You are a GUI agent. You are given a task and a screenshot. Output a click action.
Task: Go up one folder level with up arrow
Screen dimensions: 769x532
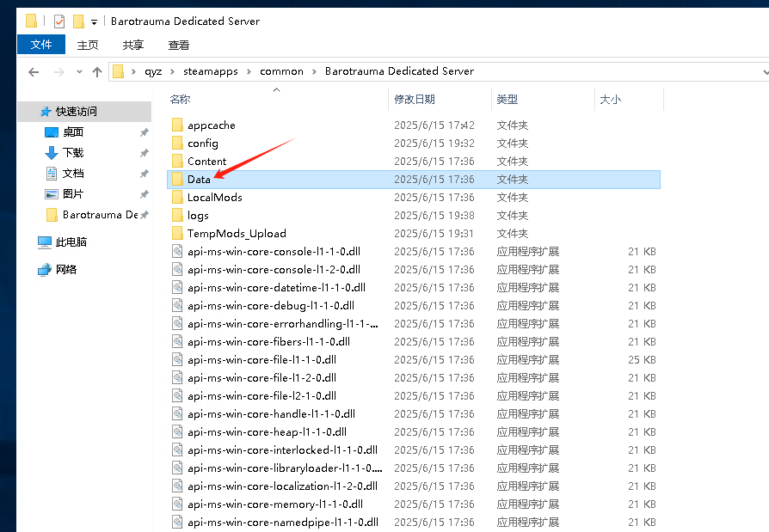[97, 72]
